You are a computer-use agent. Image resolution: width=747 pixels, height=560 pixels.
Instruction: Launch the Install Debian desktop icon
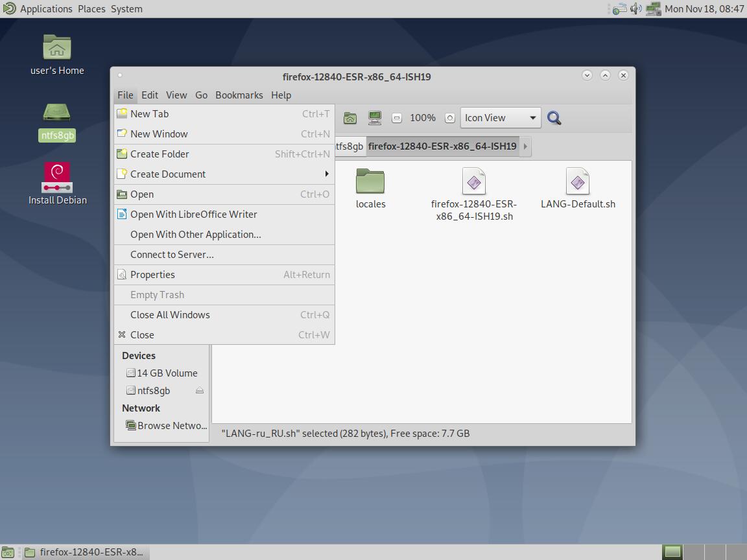(x=57, y=184)
